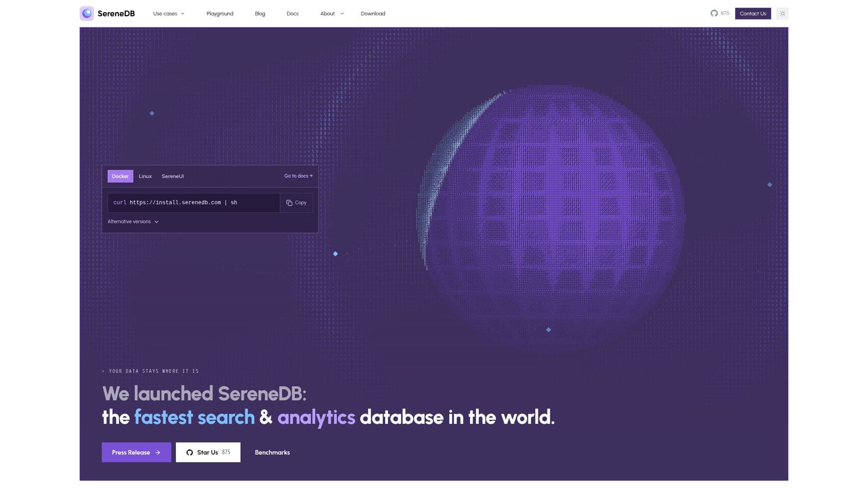
Task: Open the Playground page
Action: coord(220,14)
